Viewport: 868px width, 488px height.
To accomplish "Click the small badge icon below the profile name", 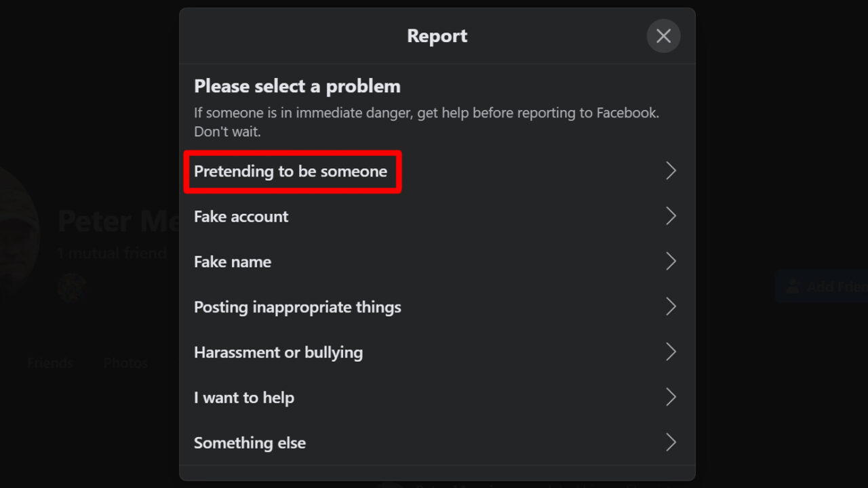I will (x=71, y=287).
